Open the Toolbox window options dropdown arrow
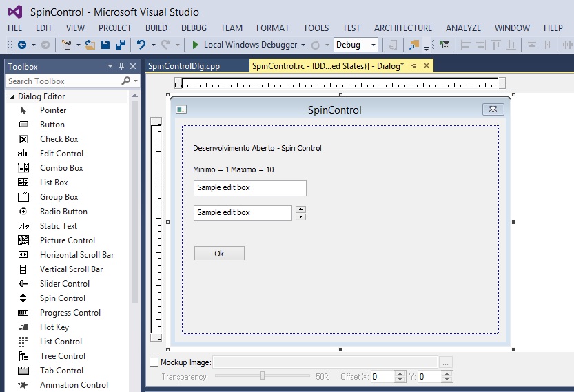The width and height of the screenshot is (574, 392). tap(110, 67)
